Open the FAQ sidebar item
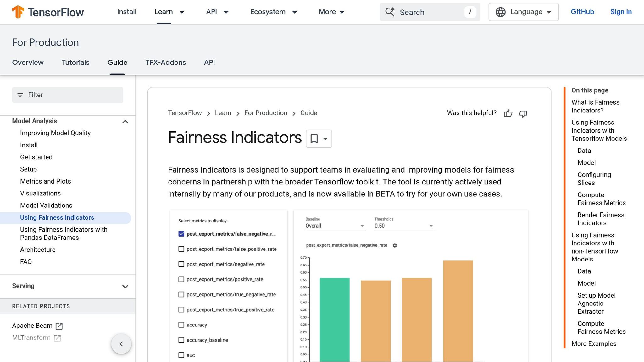The image size is (644, 362). tap(26, 262)
